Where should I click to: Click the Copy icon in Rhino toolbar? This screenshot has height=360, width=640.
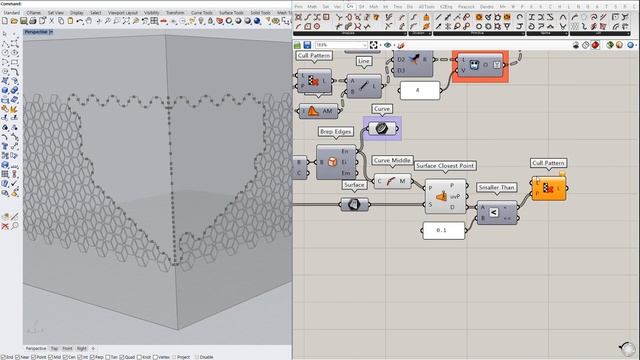coord(61,21)
